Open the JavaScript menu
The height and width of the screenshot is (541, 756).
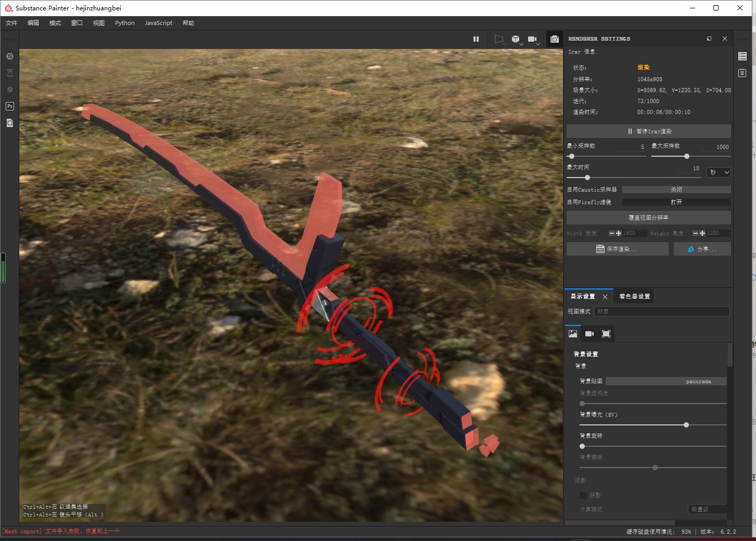pos(159,23)
